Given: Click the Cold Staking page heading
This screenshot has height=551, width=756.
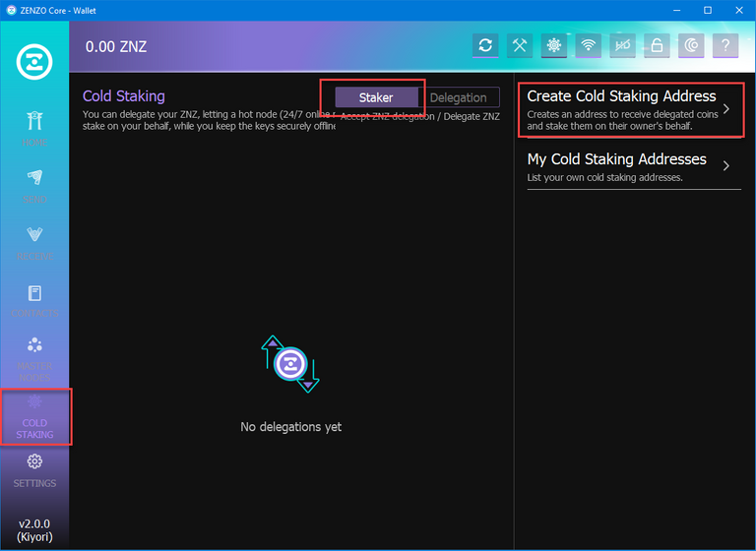Looking at the screenshot, I should tap(124, 95).
